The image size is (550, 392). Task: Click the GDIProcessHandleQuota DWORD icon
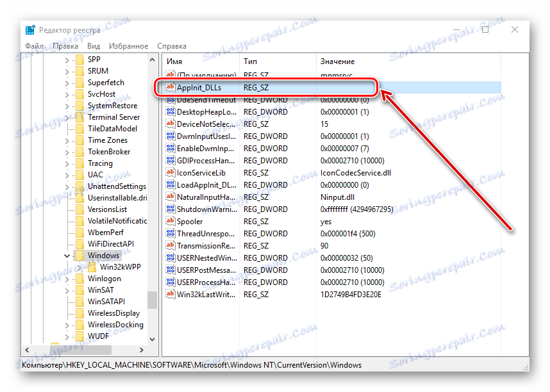click(x=170, y=161)
